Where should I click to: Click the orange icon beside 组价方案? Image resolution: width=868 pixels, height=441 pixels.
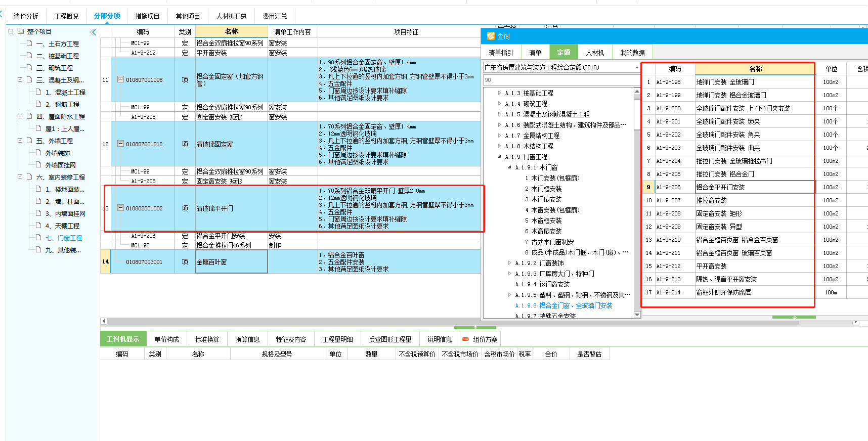[x=466, y=339]
